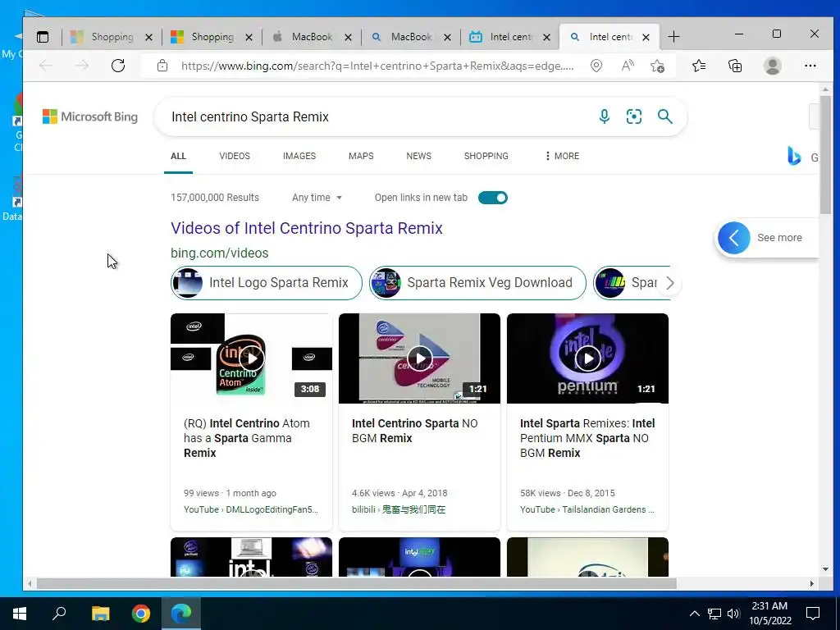The height and width of the screenshot is (630, 840).
Task: Start visual search camera icon
Action: click(x=634, y=116)
